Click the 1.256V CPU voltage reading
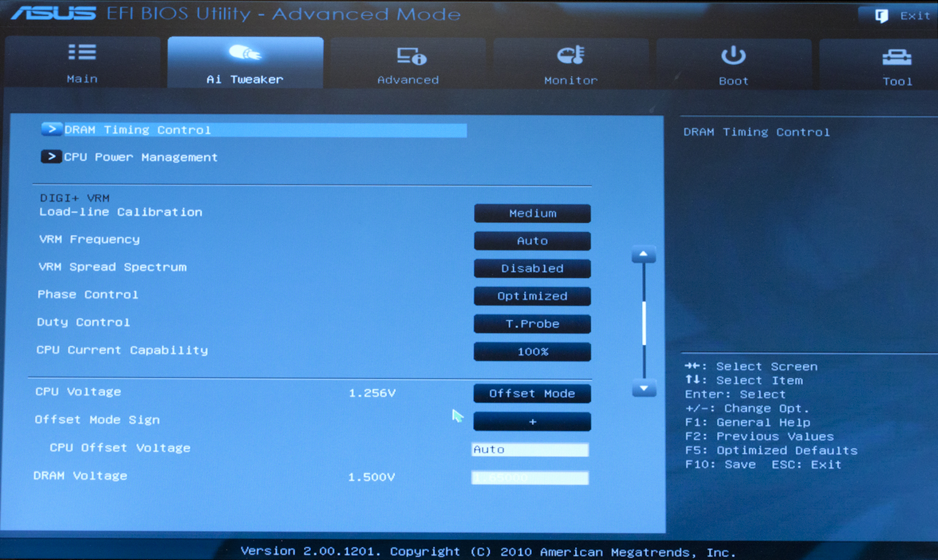 pyautogui.click(x=372, y=393)
